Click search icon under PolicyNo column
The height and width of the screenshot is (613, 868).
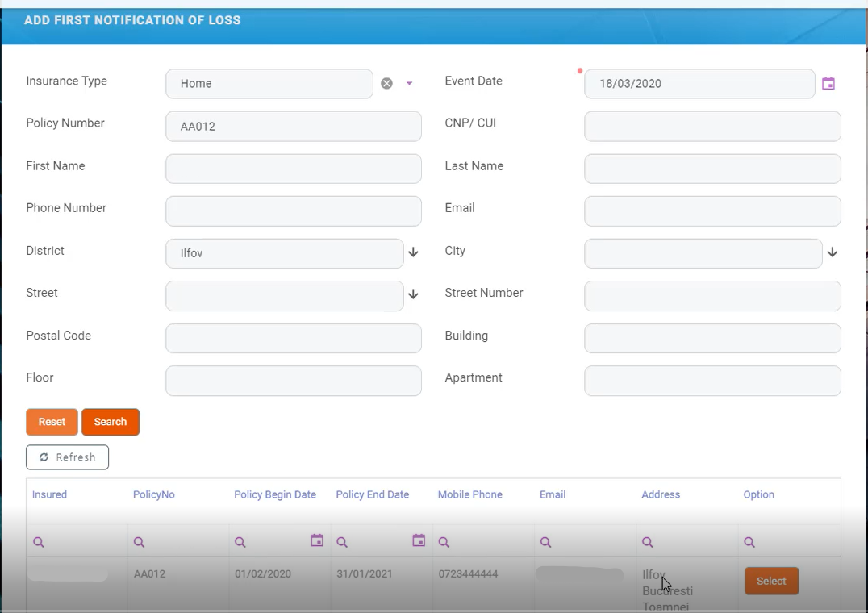[x=139, y=542]
